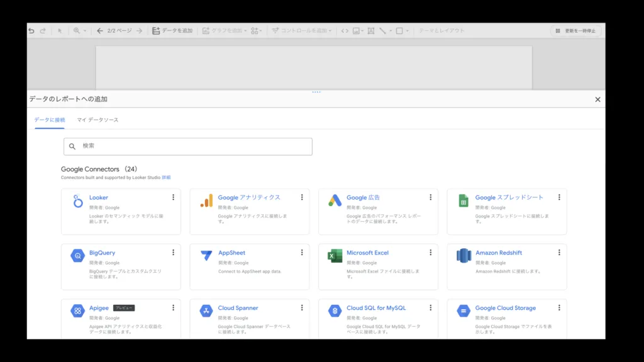Open more options for Cloud SQL for MySQL

tap(430, 307)
